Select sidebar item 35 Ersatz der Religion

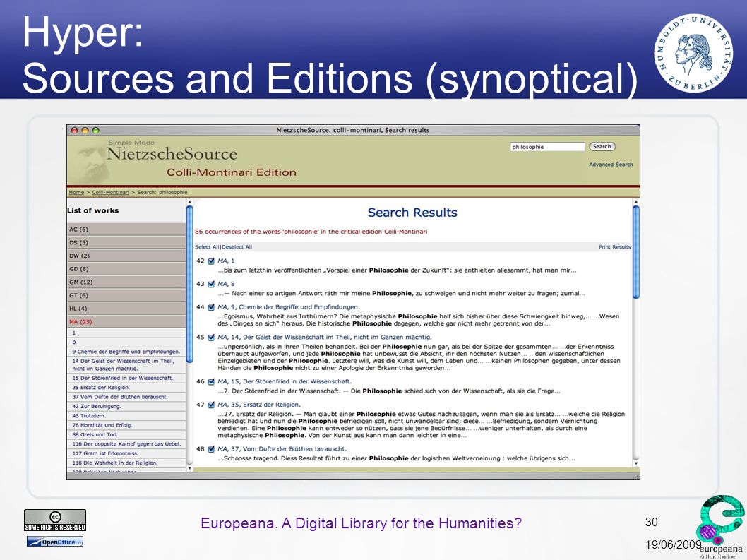126,388
